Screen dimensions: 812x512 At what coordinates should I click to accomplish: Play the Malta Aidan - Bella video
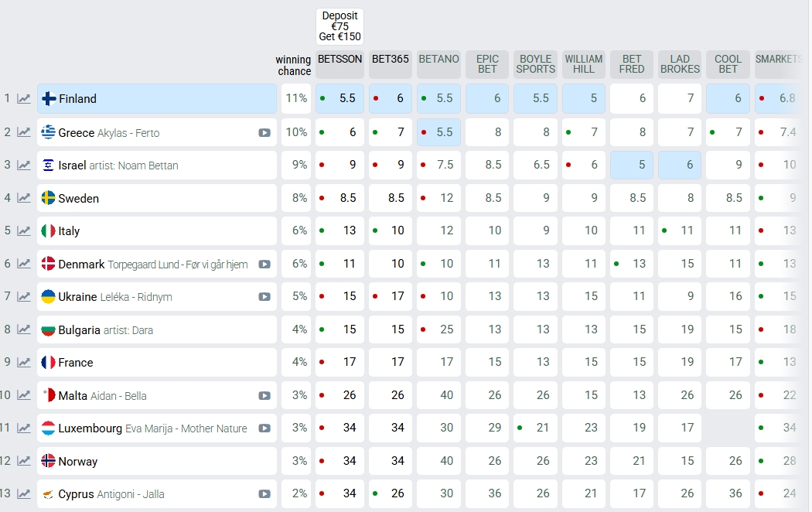[x=264, y=396]
